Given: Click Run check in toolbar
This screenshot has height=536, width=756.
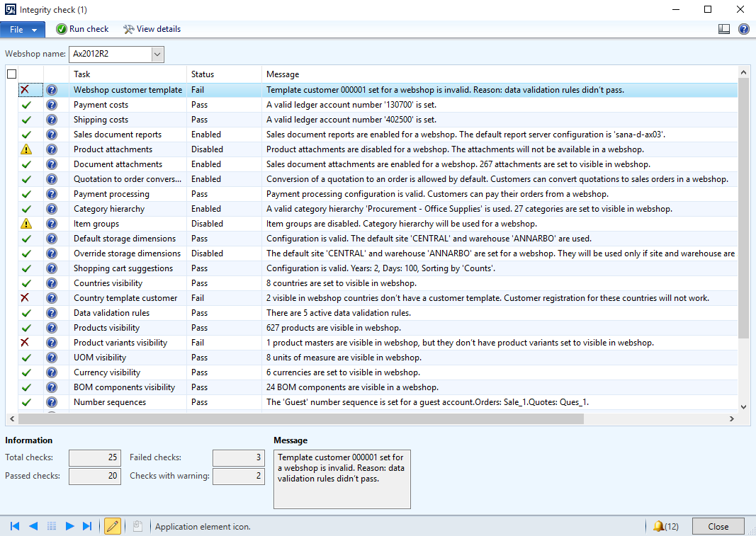Looking at the screenshot, I should click(x=82, y=29).
